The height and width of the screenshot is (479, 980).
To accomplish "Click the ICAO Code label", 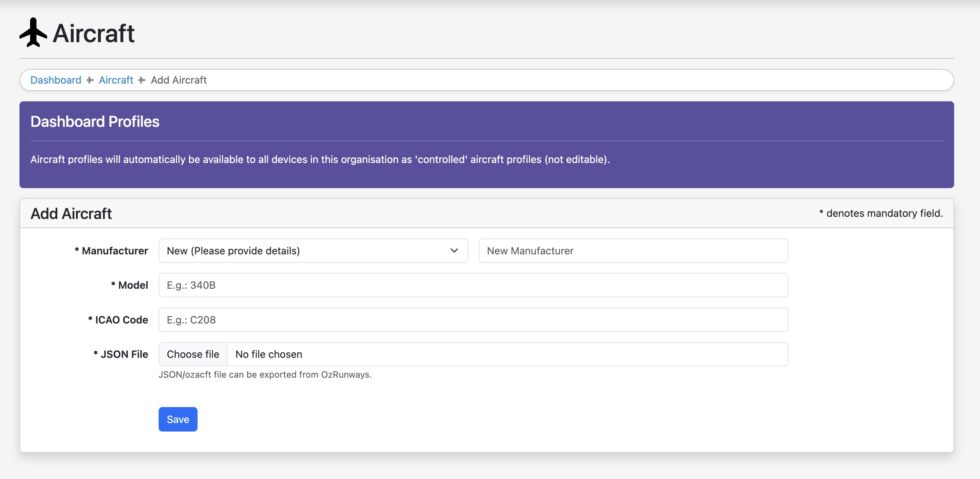I will 118,320.
